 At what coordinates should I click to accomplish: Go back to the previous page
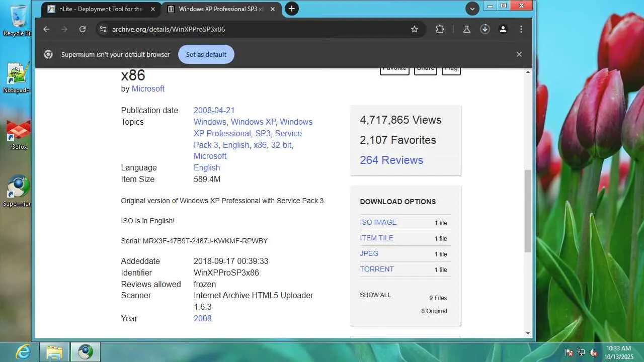click(46, 29)
